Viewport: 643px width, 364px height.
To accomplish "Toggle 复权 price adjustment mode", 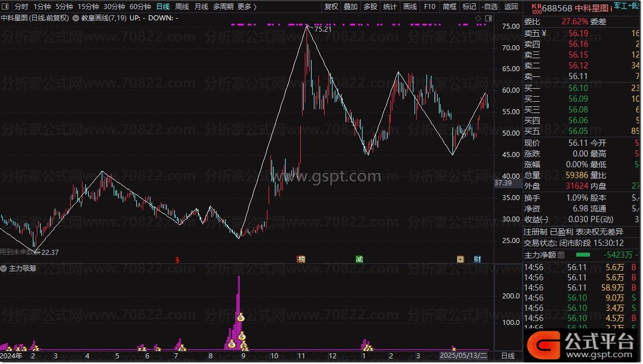I will tap(331, 7).
